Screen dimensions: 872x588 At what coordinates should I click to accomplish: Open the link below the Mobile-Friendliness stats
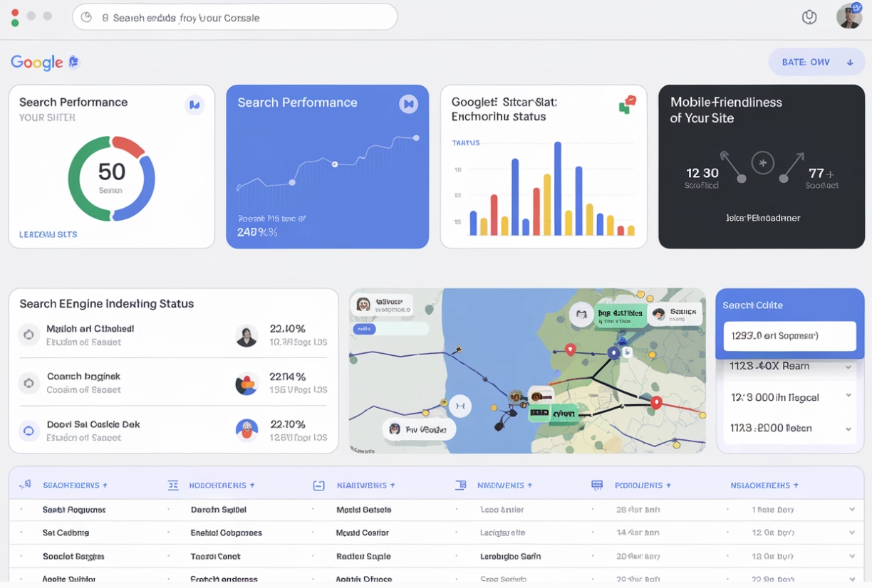763,218
